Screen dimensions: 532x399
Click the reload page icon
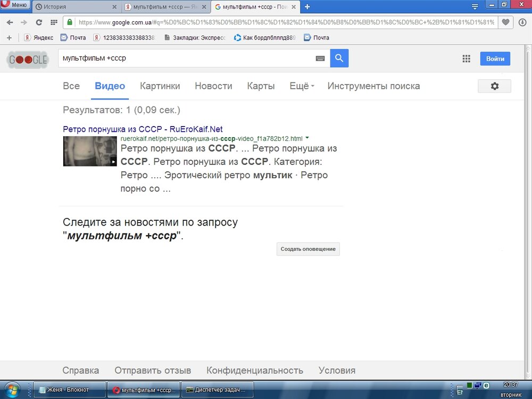pos(39,22)
